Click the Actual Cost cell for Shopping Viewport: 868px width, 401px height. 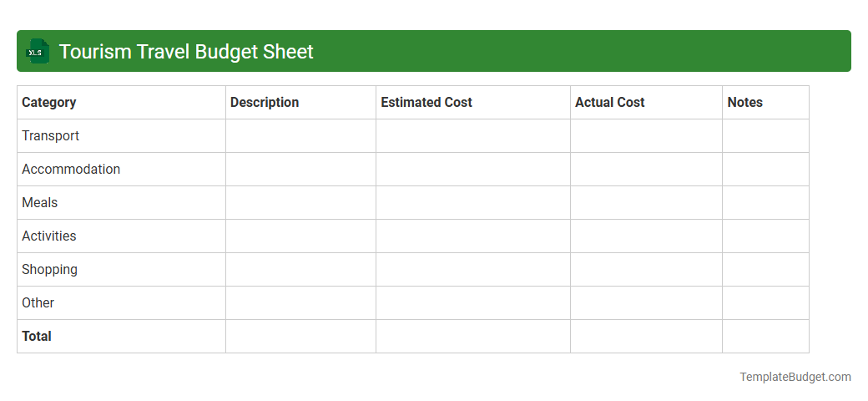click(x=646, y=270)
